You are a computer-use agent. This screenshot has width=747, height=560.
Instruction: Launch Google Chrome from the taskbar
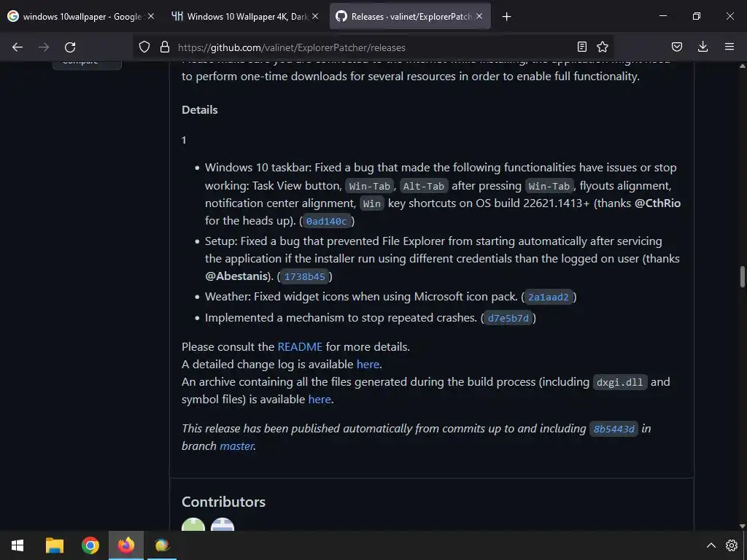point(90,545)
